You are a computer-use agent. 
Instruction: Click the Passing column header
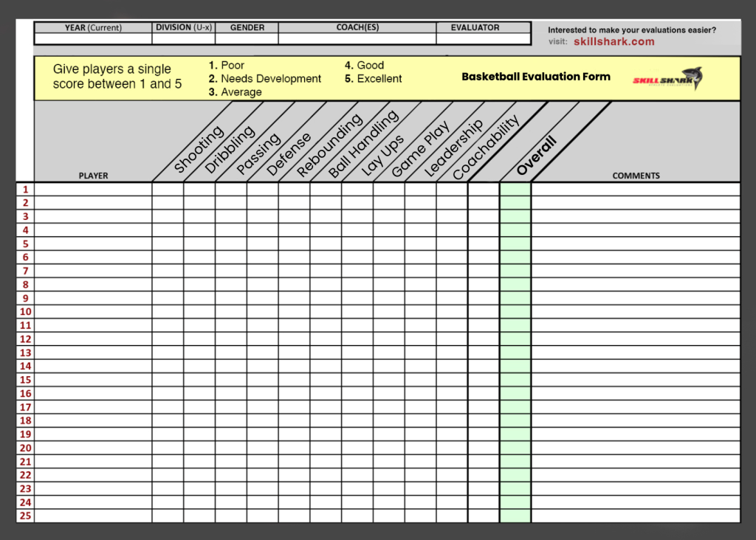click(258, 153)
